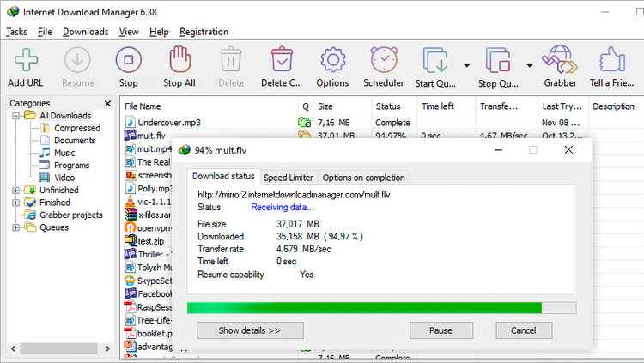The image size is (644, 363).
Task: Select the Video category
Action: [64, 178]
